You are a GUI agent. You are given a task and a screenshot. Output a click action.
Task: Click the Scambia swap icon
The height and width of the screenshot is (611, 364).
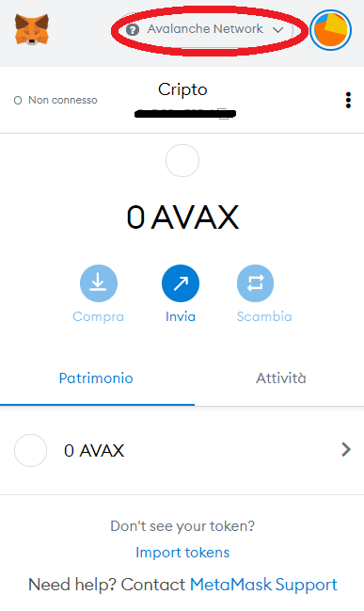tap(256, 283)
